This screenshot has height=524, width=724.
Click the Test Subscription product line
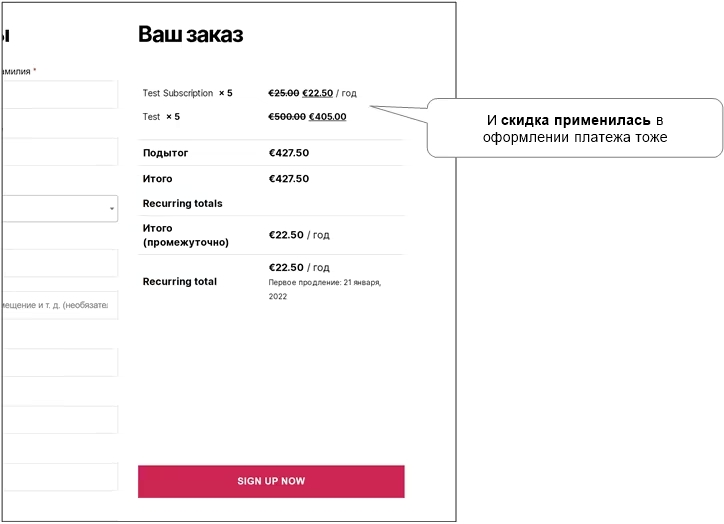coord(187,93)
